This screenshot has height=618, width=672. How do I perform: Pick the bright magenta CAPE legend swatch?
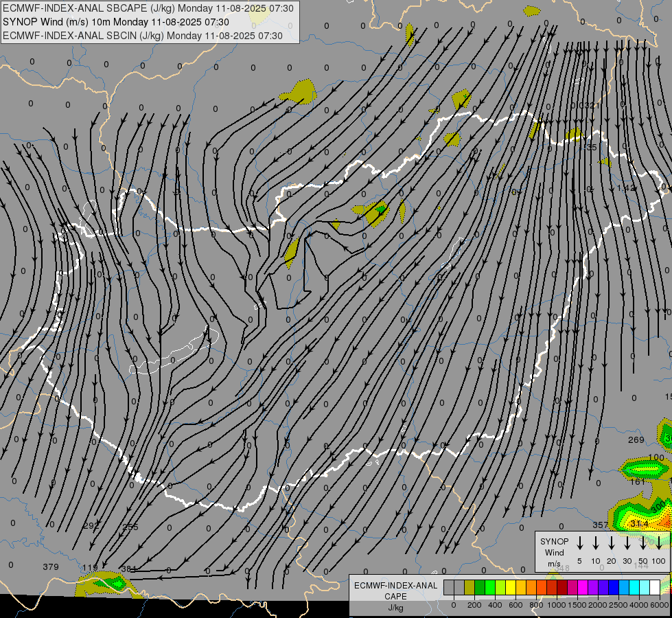583,588
